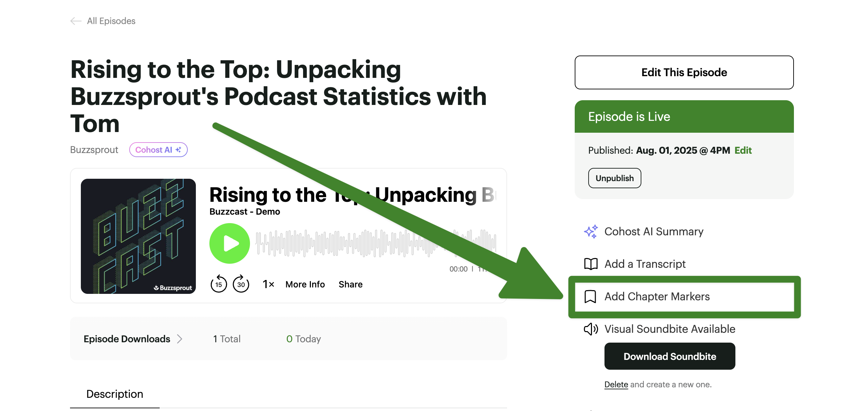Viewport: 868px width, 411px height.
Task: Click the back arrow beside All Episodes
Action: click(x=76, y=21)
